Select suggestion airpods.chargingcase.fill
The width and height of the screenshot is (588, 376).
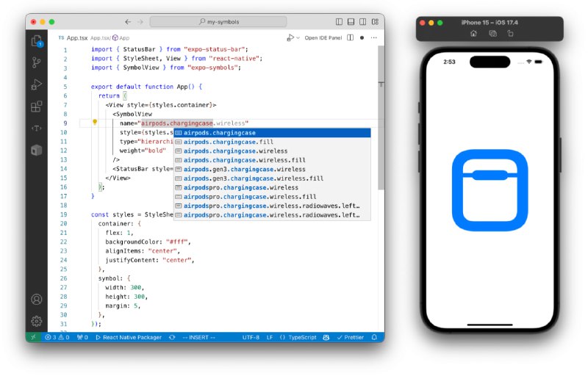pos(272,142)
